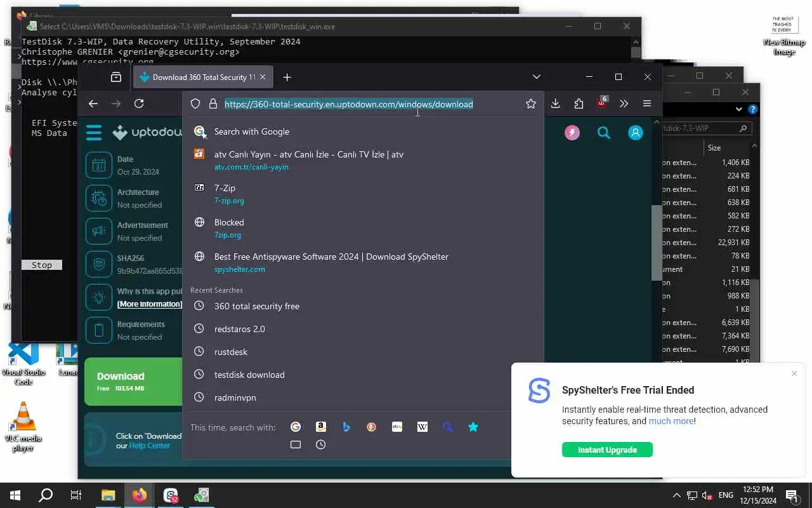Search history with the clock icon
This screenshot has width=812, height=508.
[x=321, y=444]
